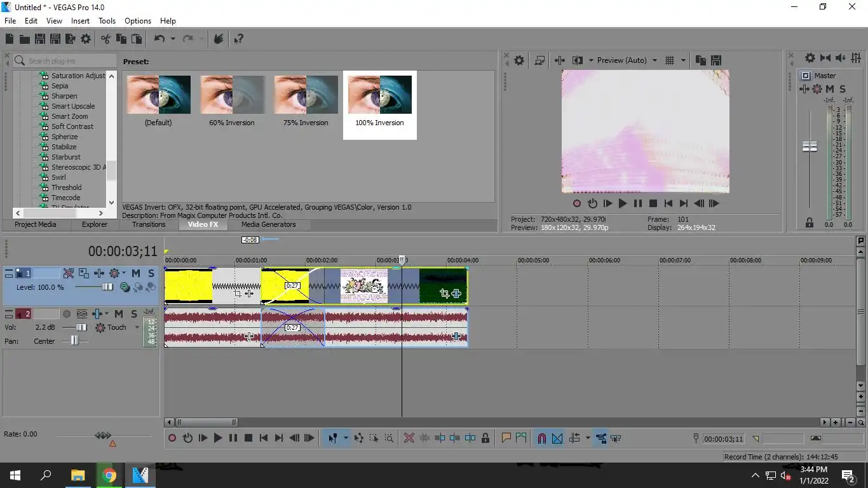Select the Selection edit tool
868x488 pixels.
coord(374,438)
